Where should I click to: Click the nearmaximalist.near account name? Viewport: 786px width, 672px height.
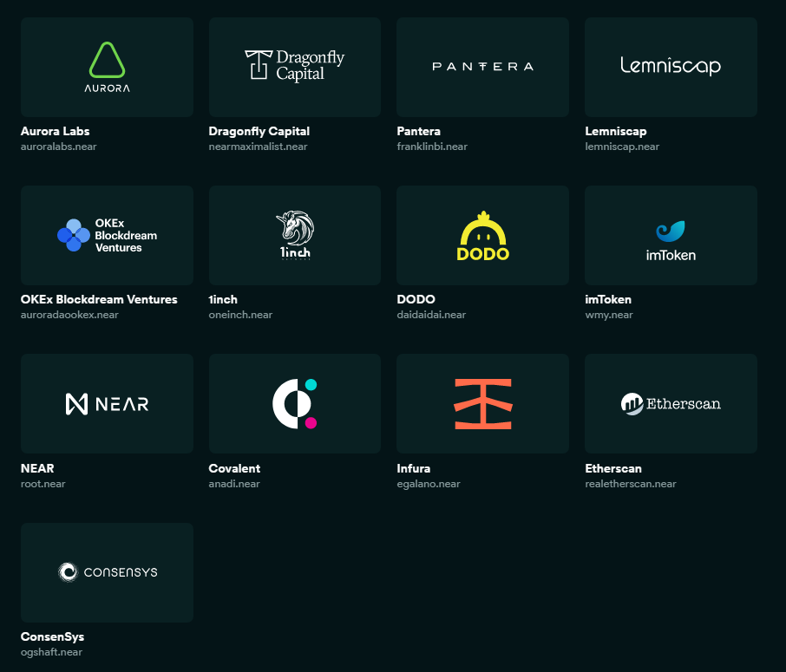click(259, 147)
